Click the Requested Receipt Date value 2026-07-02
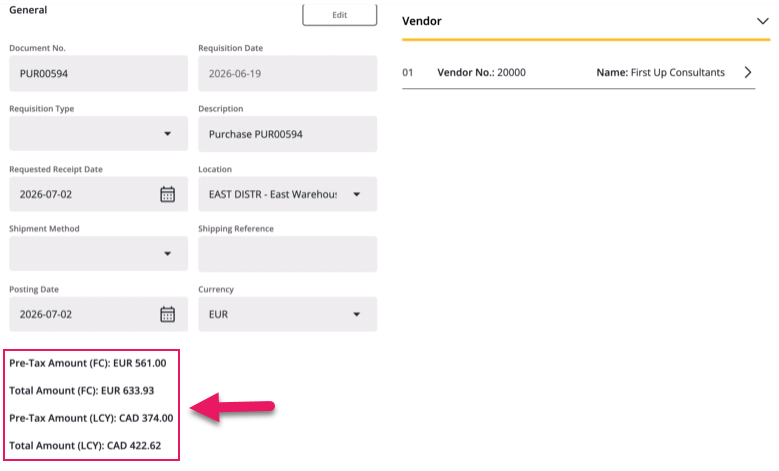The height and width of the screenshot is (471, 779). point(46,194)
